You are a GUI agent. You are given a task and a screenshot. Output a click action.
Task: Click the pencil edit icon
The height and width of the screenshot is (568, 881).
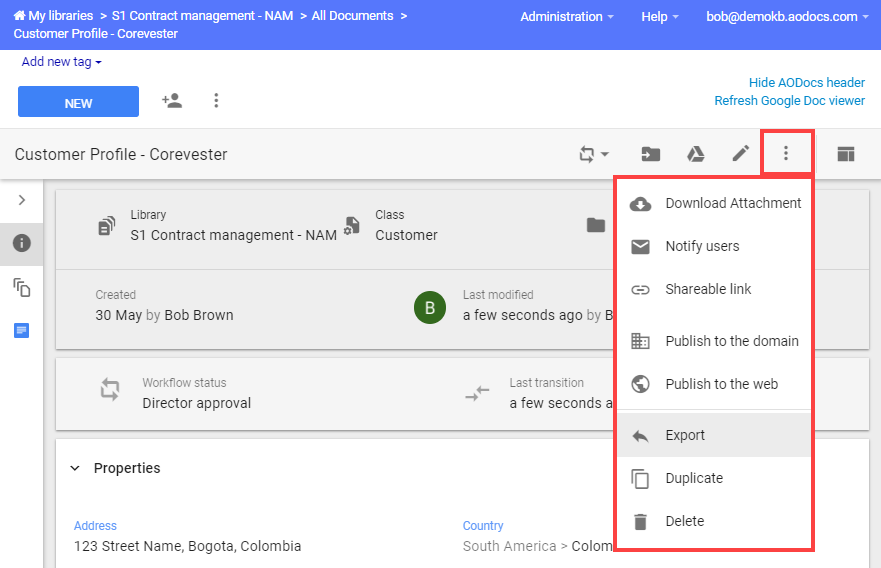click(741, 153)
